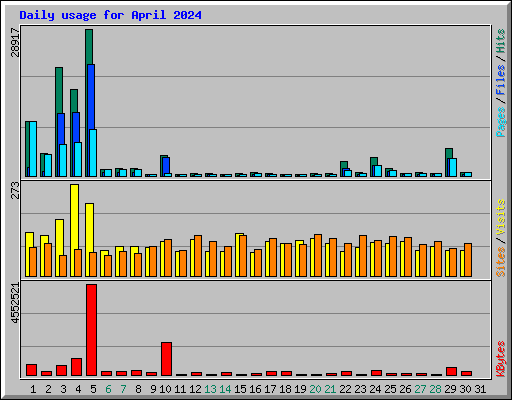Viewport: 512px width, 400px height.
Task: Click green weekend day label 28
Action: 435,389
